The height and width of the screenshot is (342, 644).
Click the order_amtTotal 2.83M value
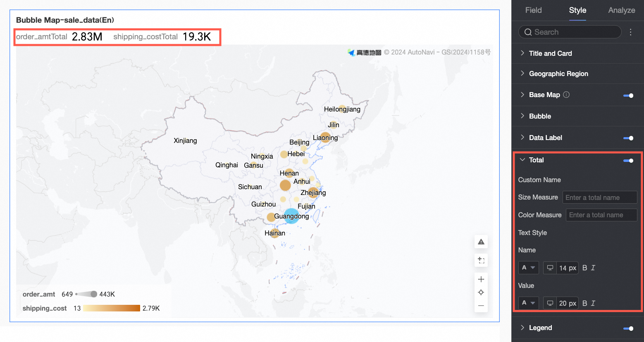coord(87,37)
